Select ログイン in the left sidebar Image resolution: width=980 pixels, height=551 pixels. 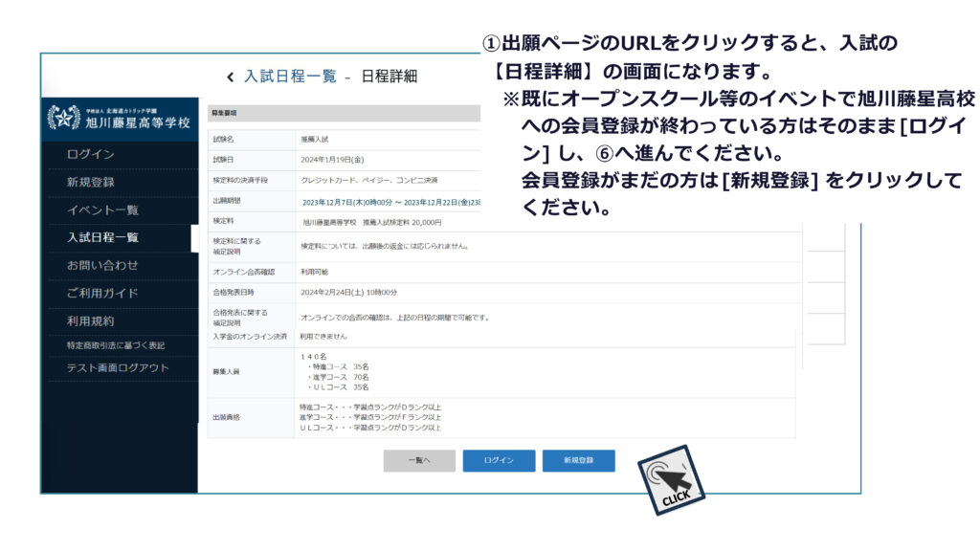(91, 155)
